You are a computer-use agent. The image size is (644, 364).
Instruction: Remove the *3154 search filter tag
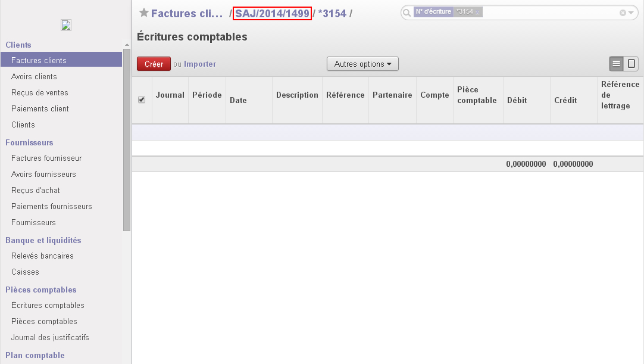(x=477, y=13)
